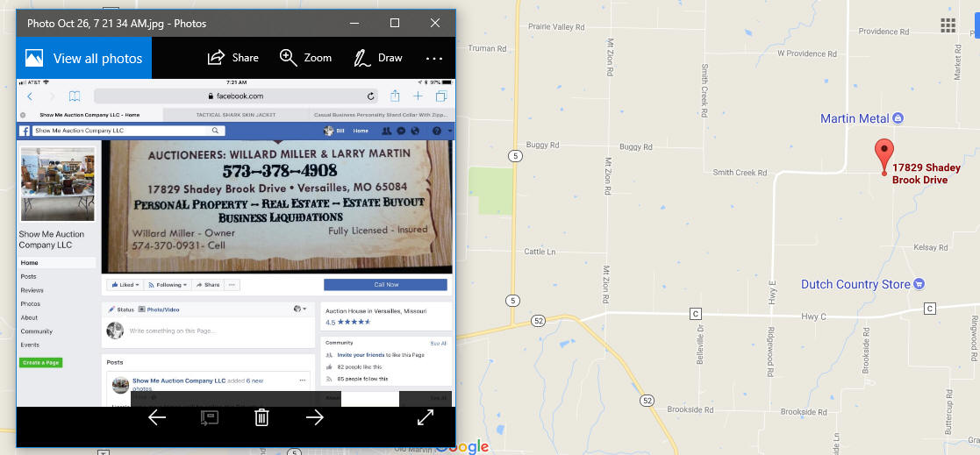Click the auction page profile thumbnail in photo
This screenshot has width=980, height=455.
click(58, 184)
